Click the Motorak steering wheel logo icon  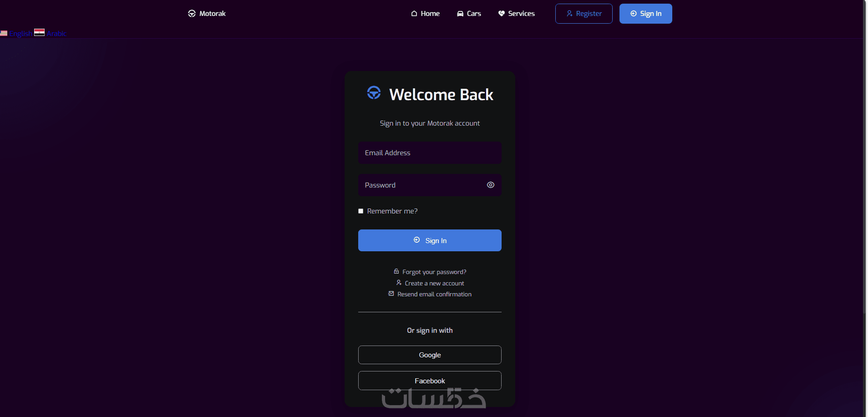(192, 14)
